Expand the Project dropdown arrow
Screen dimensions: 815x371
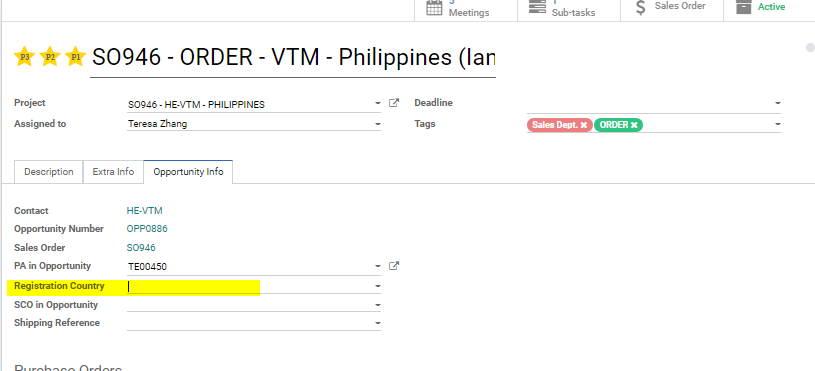point(378,103)
